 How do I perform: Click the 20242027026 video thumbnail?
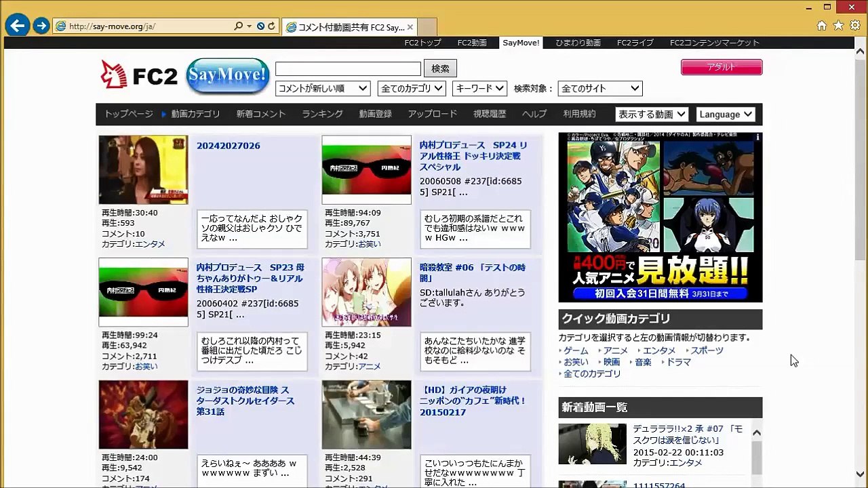click(x=143, y=169)
